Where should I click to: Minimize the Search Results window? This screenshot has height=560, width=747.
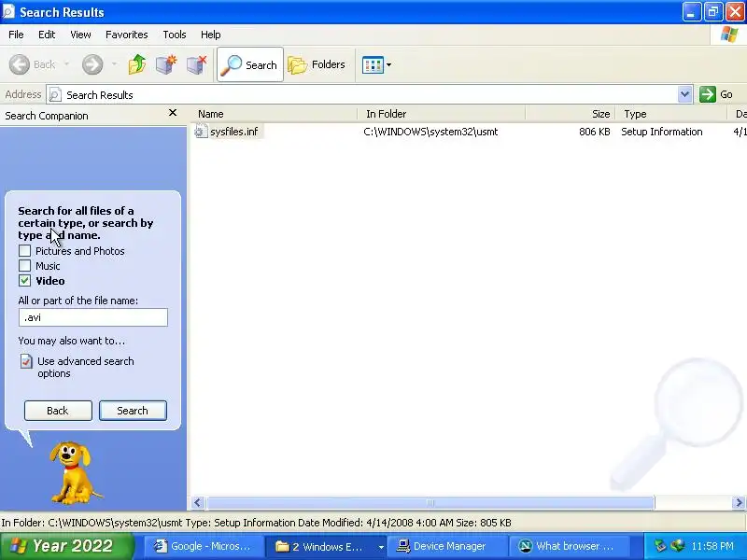click(x=691, y=12)
